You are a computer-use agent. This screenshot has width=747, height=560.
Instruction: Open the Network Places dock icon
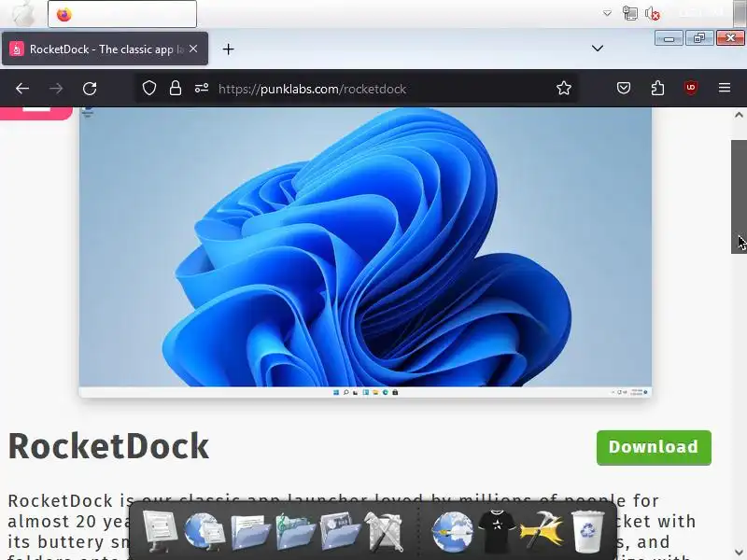pos(204,530)
